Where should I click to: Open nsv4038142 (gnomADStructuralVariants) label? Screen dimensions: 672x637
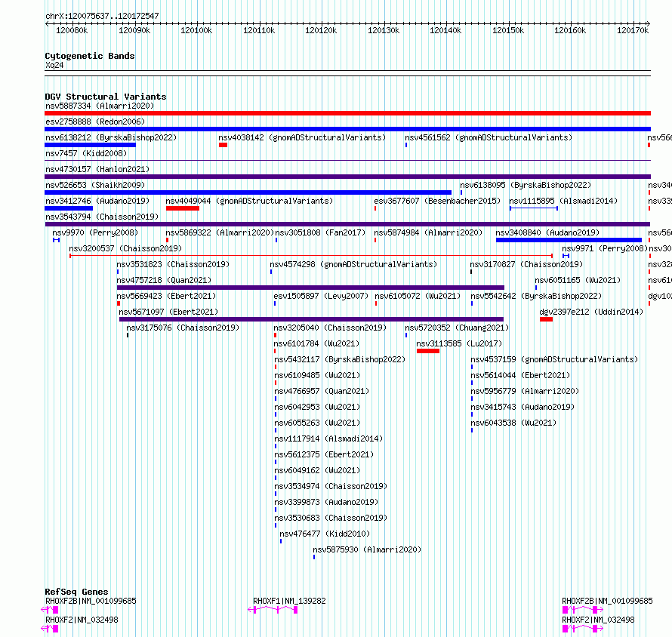(302, 137)
